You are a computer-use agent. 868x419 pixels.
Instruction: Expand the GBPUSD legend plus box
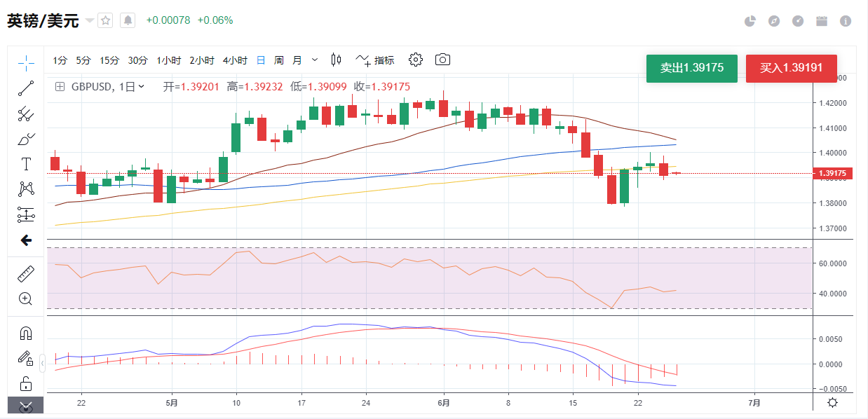tap(60, 87)
